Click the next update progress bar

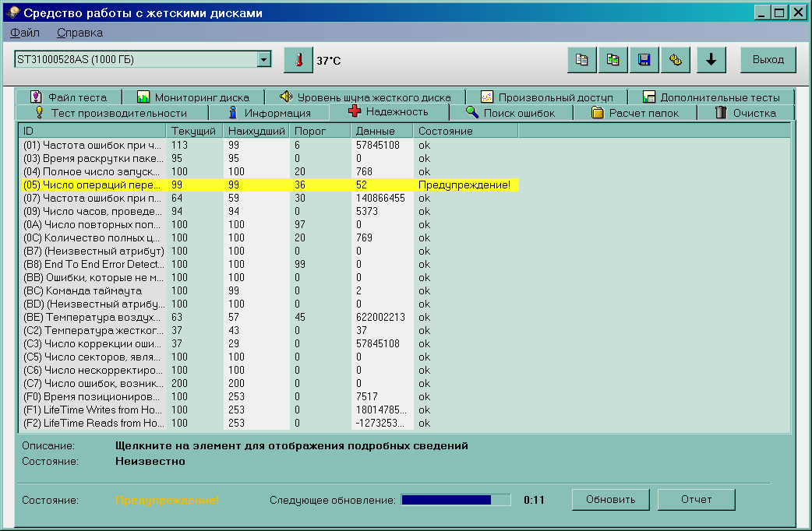click(455, 500)
